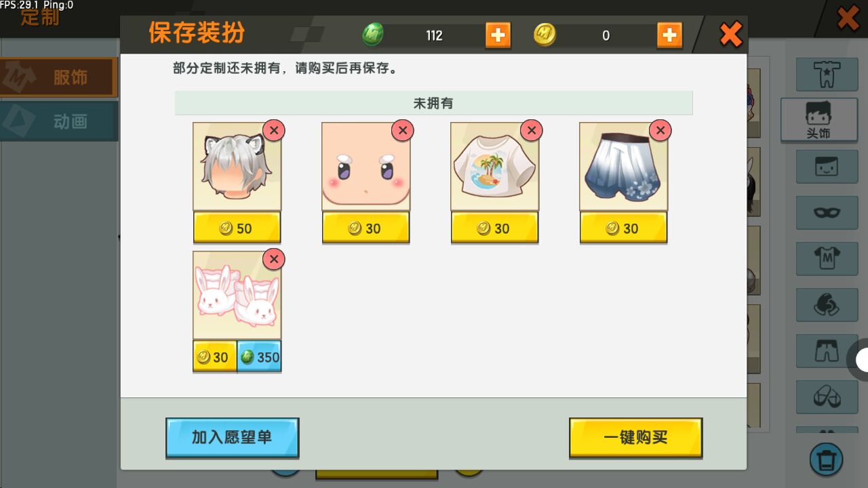This screenshot has width=868, height=488.
Task: Select the palm tree shirt thumbnail
Action: [494, 167]
